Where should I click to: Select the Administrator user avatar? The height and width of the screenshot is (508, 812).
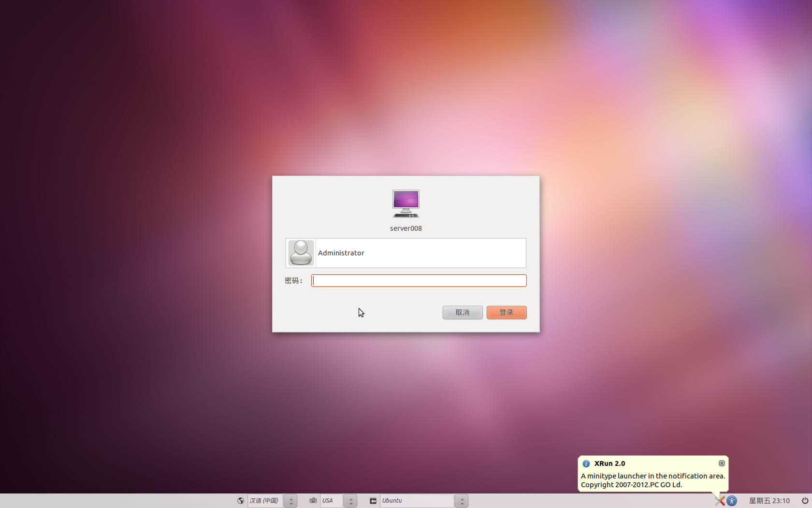coord(301,253)
